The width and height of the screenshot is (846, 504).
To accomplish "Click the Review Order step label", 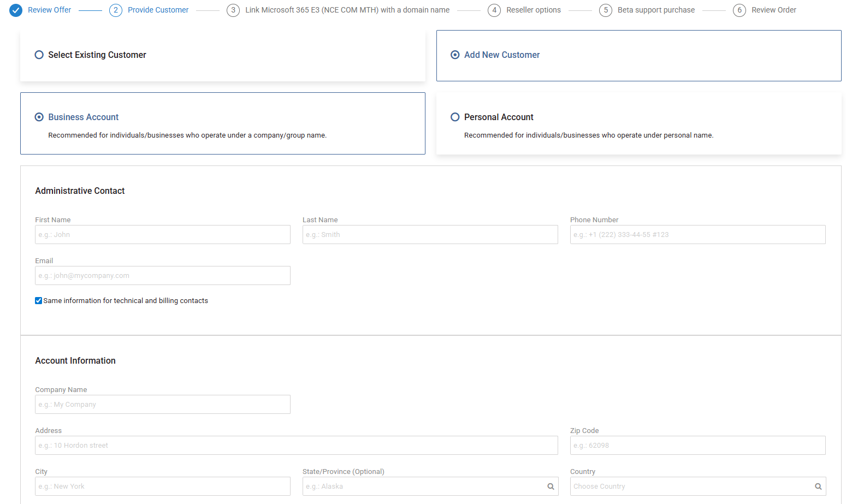I will point(773,10).
